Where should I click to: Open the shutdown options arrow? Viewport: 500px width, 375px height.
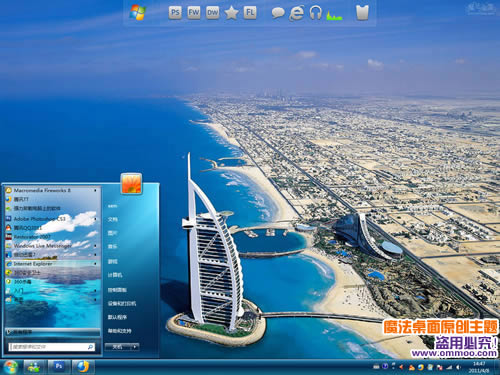[135, 347]
